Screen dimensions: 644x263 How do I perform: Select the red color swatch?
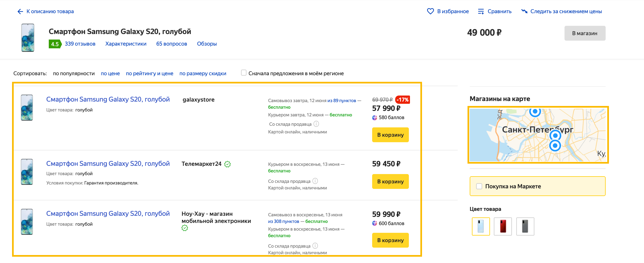[503, 226]
